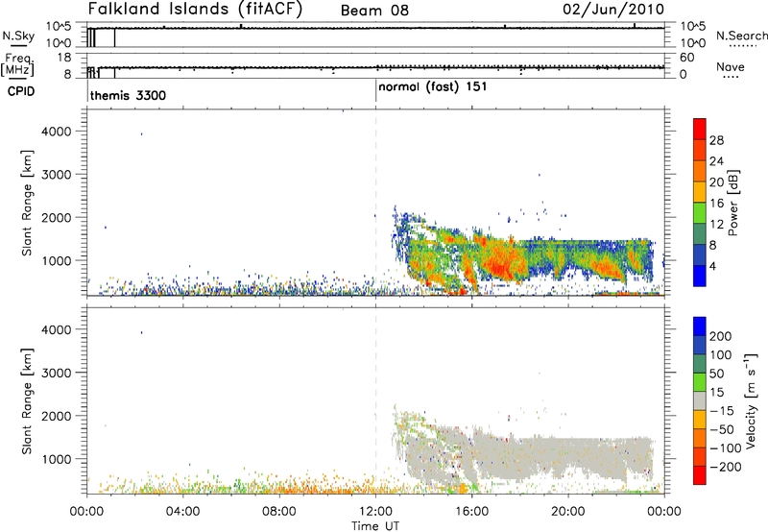The height and width of the screenshot is (532, 768).
Task: Click the 'CPID' label
Action: (x=21, y=91)
